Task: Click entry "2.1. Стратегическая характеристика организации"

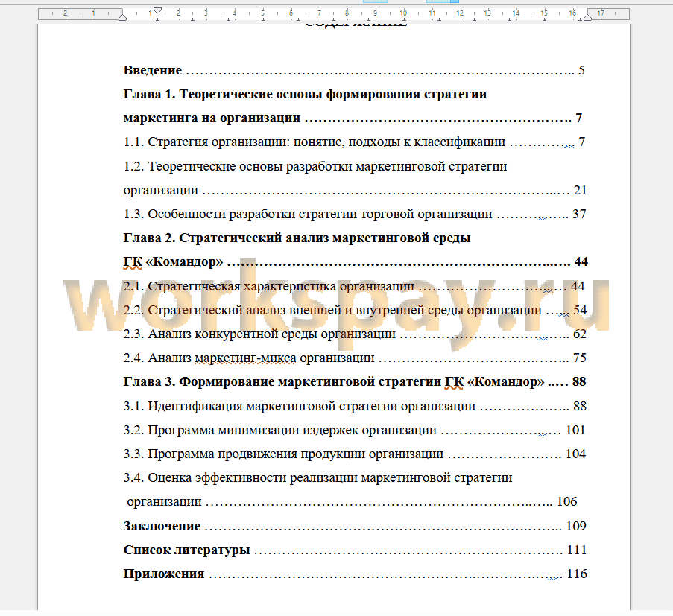Action: coord(269,286)
